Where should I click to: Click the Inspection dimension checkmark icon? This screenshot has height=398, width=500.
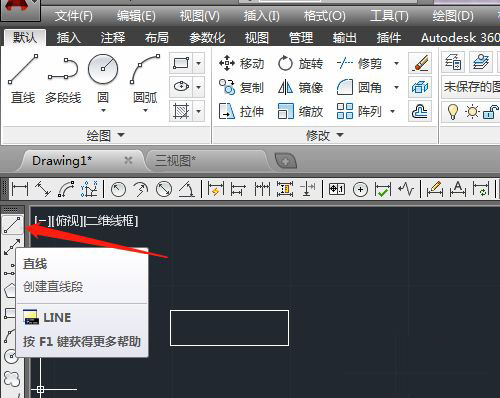click(383, 189)
